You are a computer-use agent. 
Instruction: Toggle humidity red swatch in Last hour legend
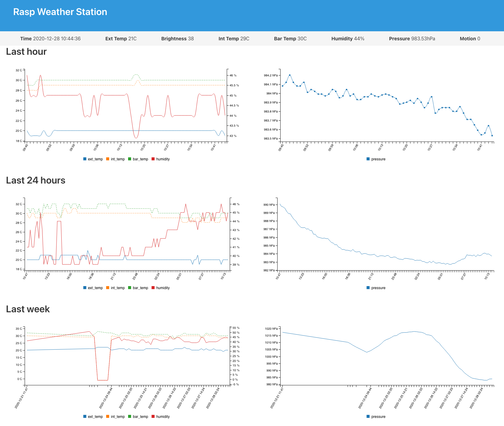(x=153, y=159)
